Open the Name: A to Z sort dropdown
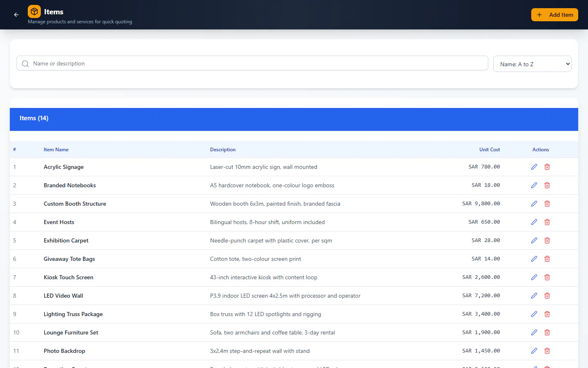Screen dimensions: 588x368 pyautogui.click(x=532, y=64)
